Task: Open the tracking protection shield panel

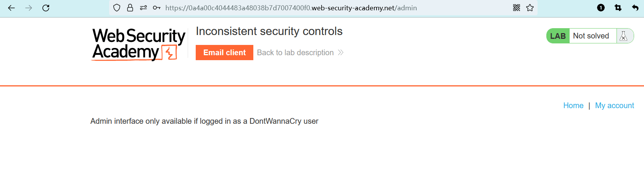Action: point(117,8)
